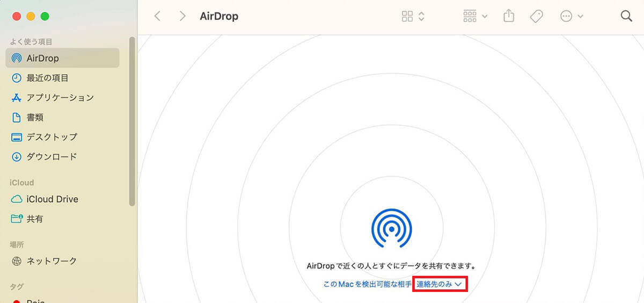The width and height of the screenshot is (644, 303).
Task: Click the sidebar vertical scrollbar
Action: [132, 121]
